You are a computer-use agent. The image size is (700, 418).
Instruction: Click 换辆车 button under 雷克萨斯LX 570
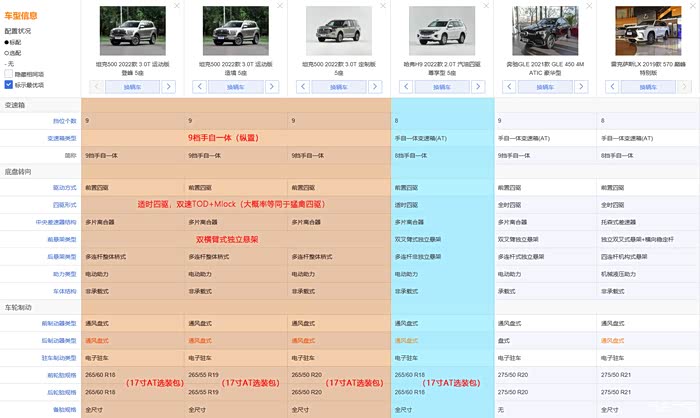pyautogui.click(x=648, y=87)
